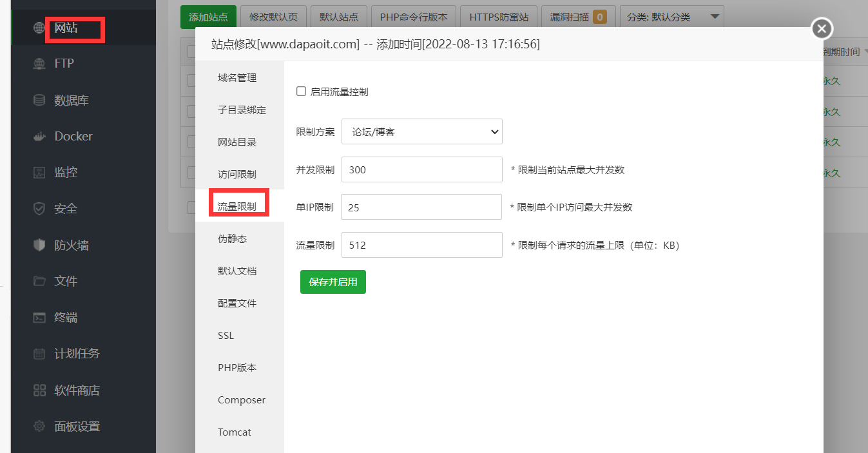868x453 pixels.
Task: Click the 默认站点 button
Action: [339, 17]
